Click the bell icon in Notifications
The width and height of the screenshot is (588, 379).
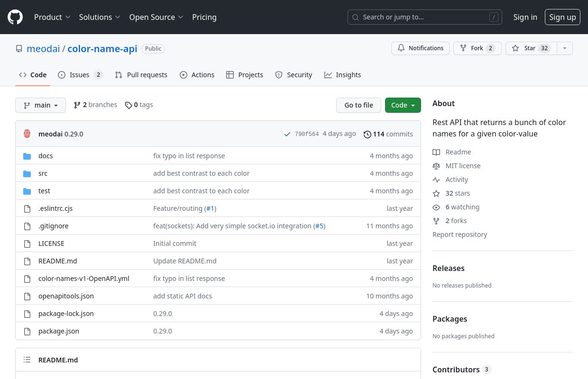(x=401, y=48)
